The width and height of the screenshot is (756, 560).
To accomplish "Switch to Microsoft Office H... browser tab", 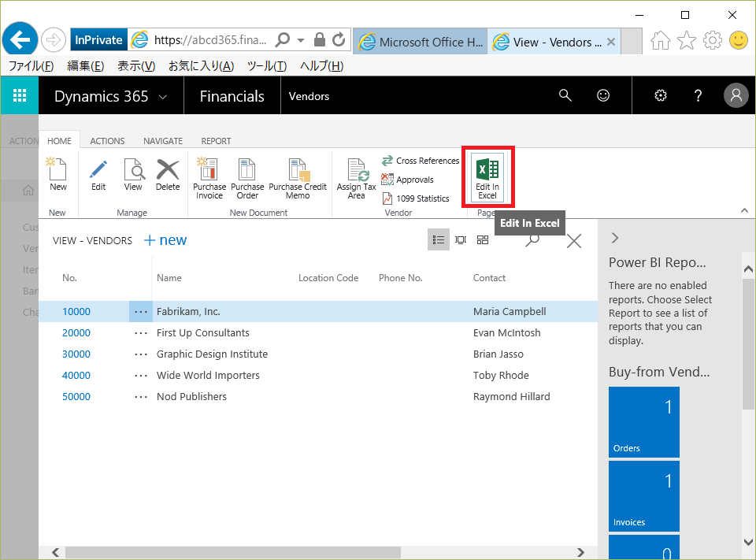I will tap(421, 42).
